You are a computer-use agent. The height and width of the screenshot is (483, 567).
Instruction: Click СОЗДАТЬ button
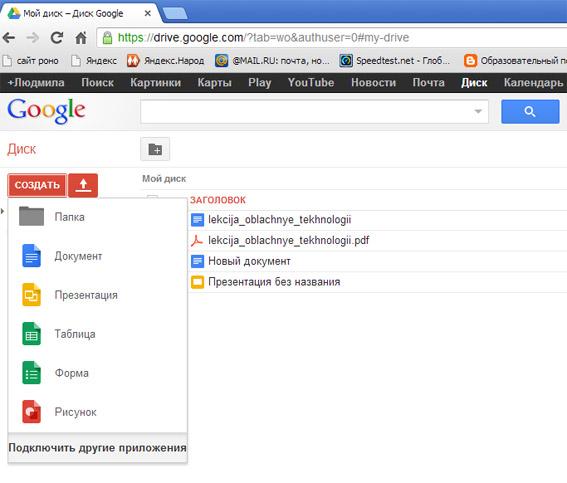coord(37,185)
